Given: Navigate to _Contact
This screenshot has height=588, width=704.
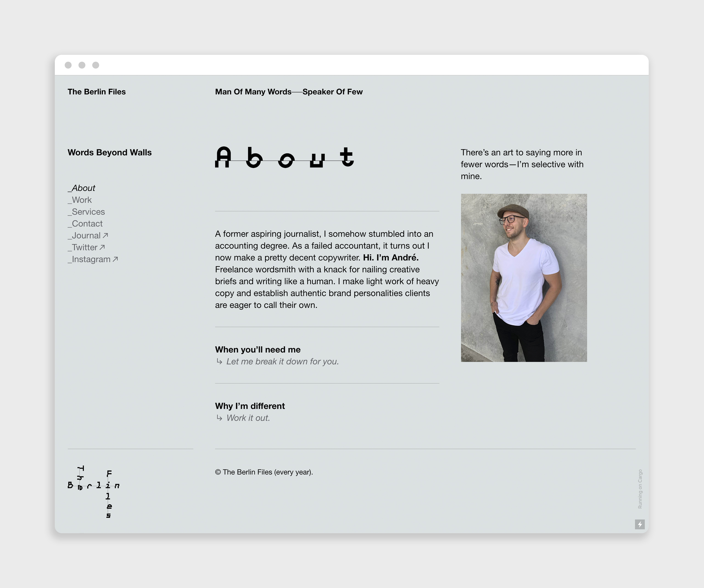Looking at the screenshot, I should pos(86,223).
